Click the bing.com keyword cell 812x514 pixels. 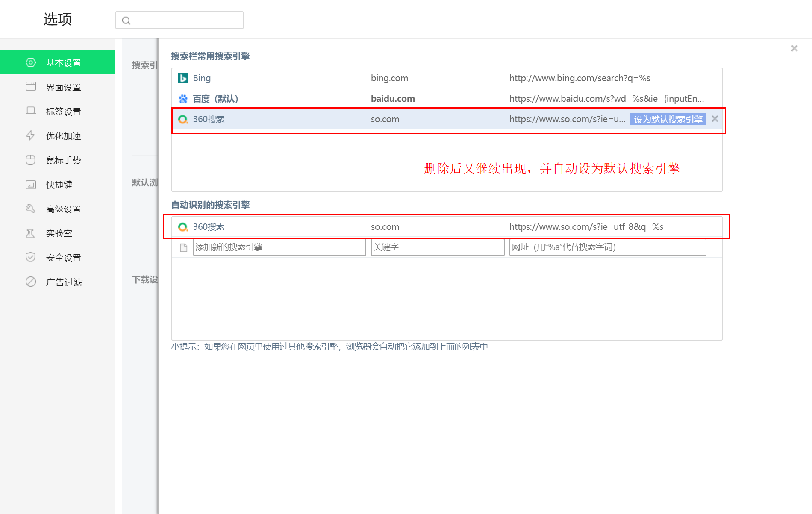point(389,78)
